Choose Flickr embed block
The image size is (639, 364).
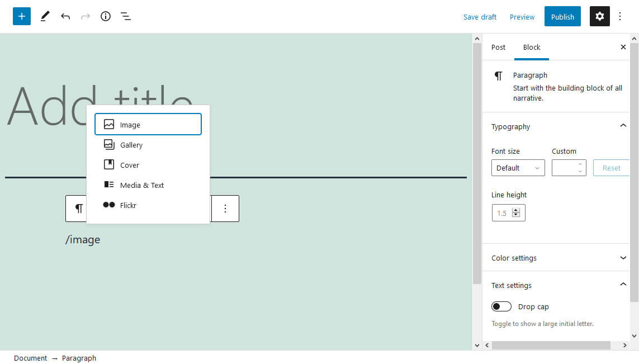(x=148, y=205)
